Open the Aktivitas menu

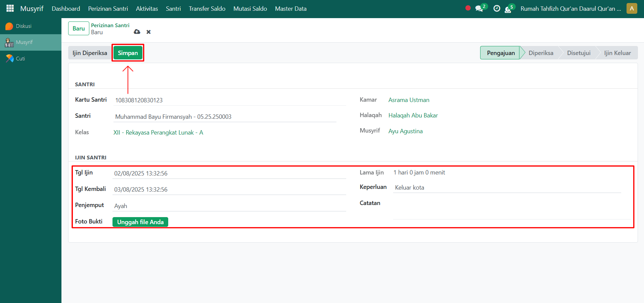tap(147, 9)
